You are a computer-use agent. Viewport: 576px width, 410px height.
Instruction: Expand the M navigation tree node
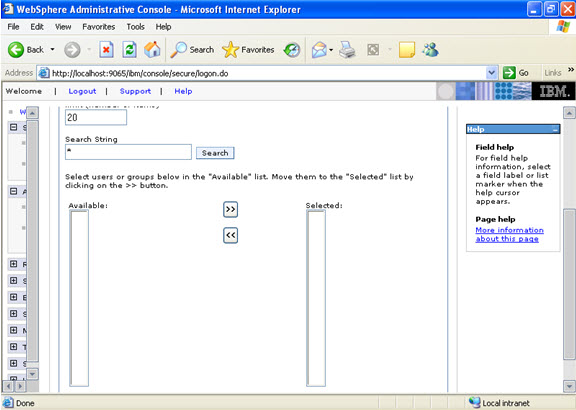tap(14, 330)
